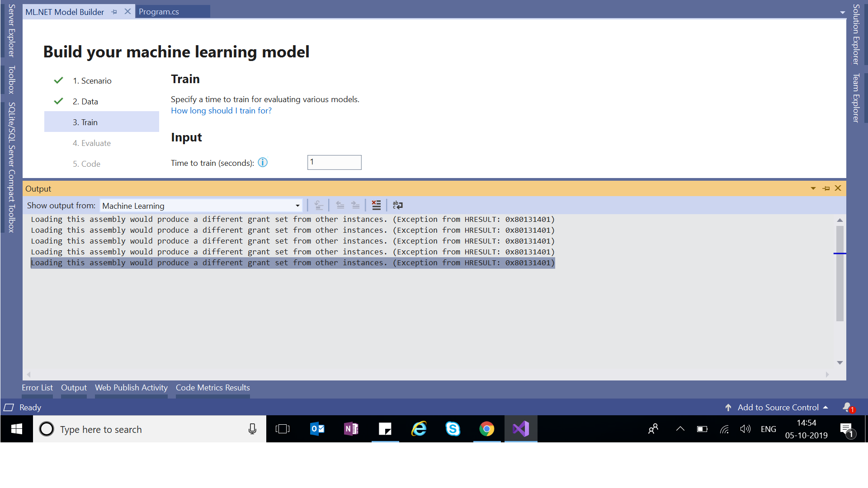Image resolution: width=868 pixels, height=488 pixels.
Task: Click the Time to train seconds field
Action: [334, 162]
